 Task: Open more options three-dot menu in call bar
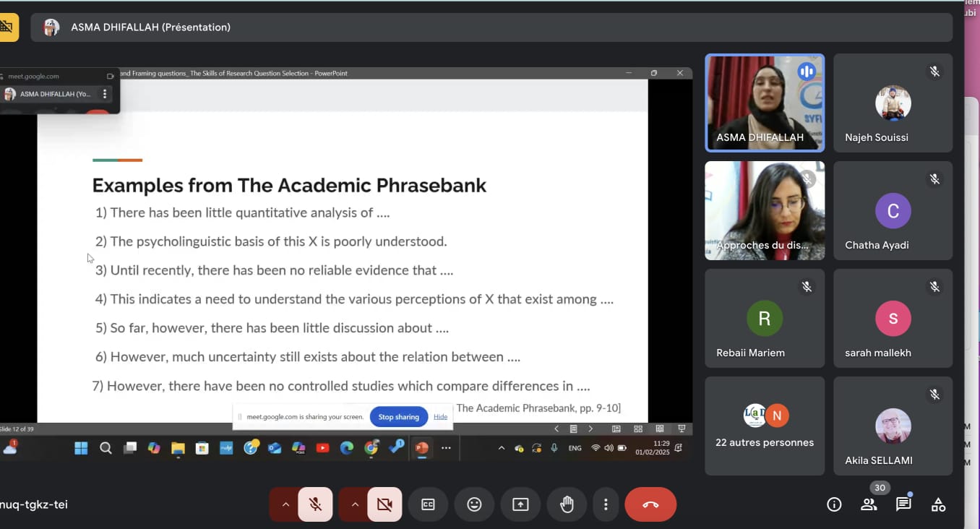click(x=606, y=504)
